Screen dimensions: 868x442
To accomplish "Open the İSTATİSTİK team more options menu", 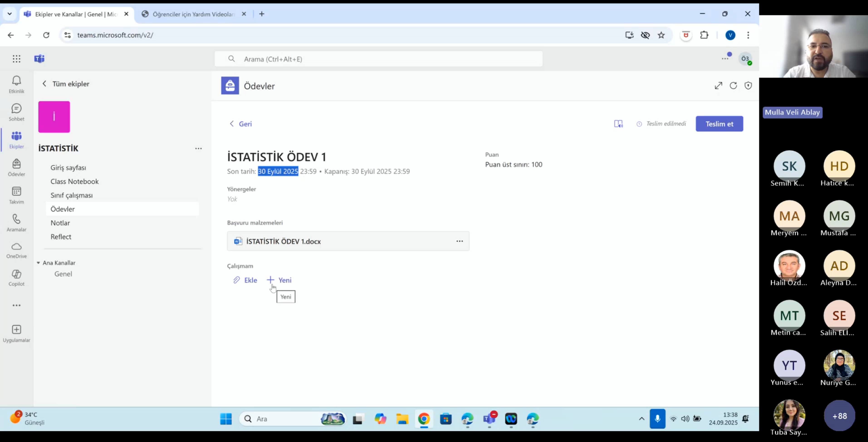I will 198,148.
